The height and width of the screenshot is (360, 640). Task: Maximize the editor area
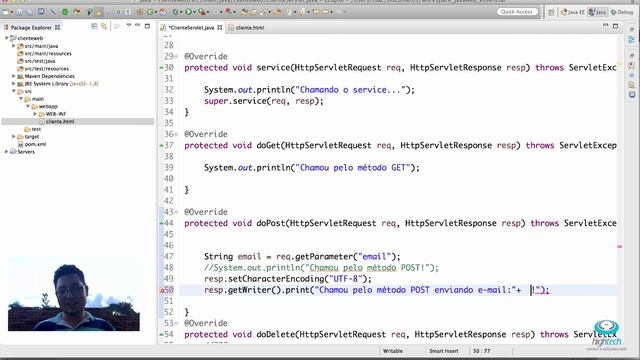[x=616, y=26]
